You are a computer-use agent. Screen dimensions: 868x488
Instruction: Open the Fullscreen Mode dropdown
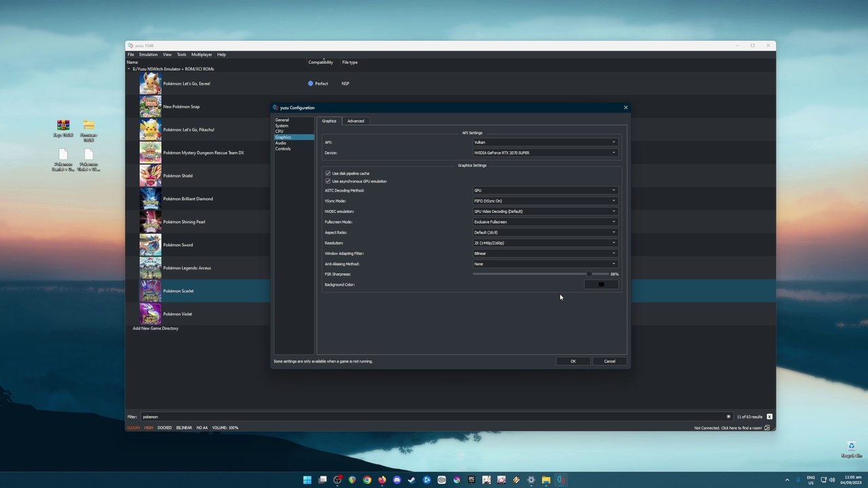pyautogui.click(x=545, y=222)
